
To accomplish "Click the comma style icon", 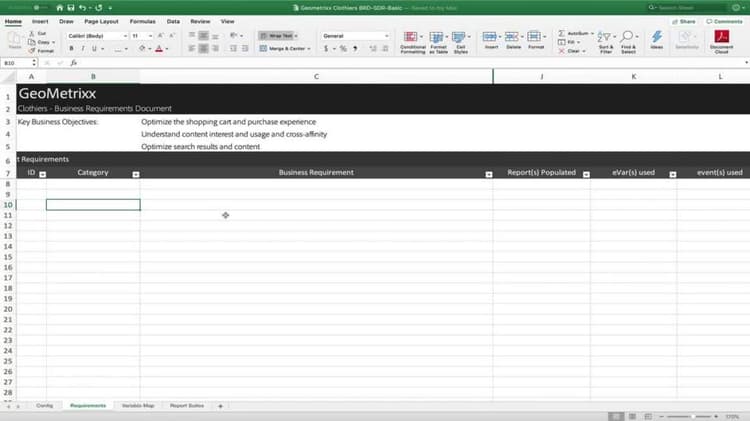I will click(x=355, y=48).
